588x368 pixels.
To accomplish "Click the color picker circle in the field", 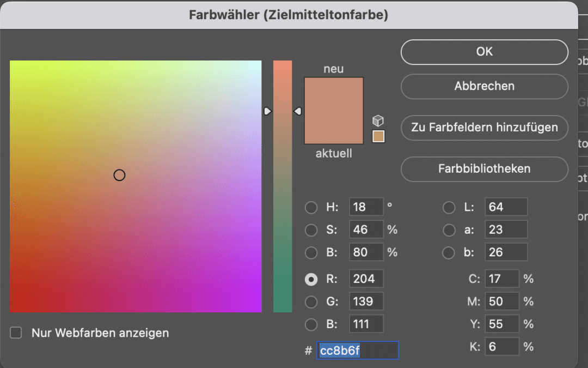I will [x=119, y=175].
